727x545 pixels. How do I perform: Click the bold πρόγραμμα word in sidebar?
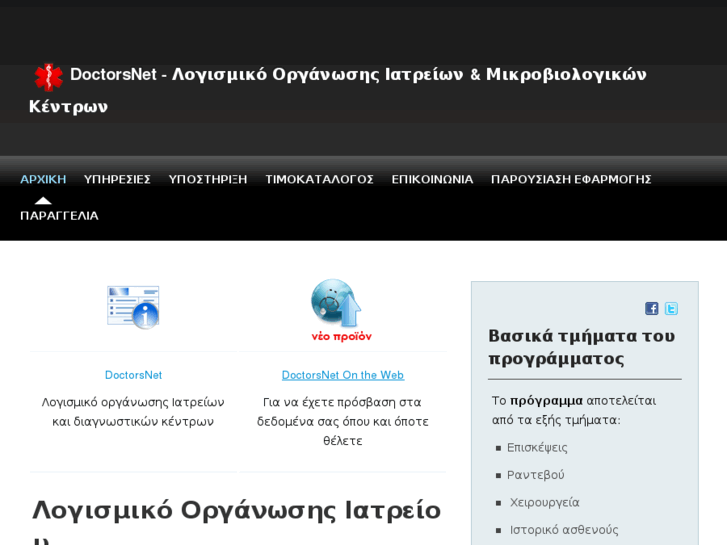point(546,401)
